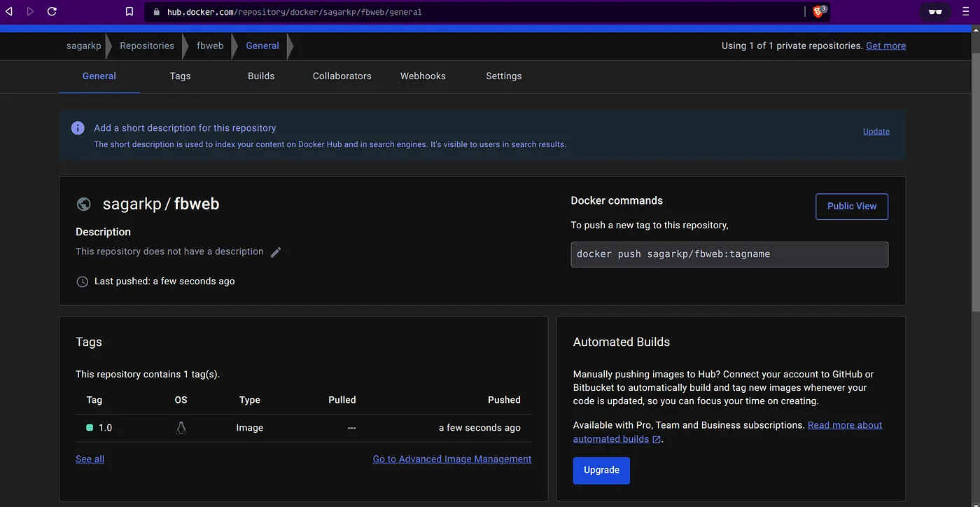
Task: Click the Pushed column header
Action: tap(504, 400)
